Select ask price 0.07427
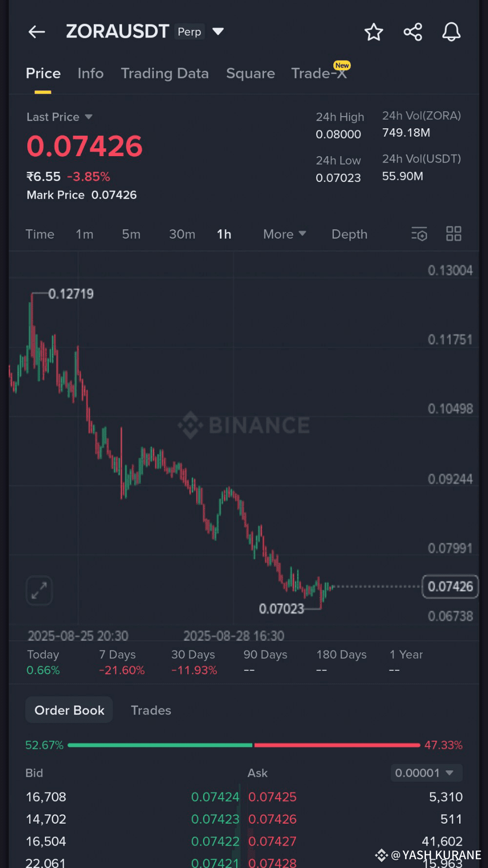This screenshot has width=488, height=868. (x=272, y=841)
